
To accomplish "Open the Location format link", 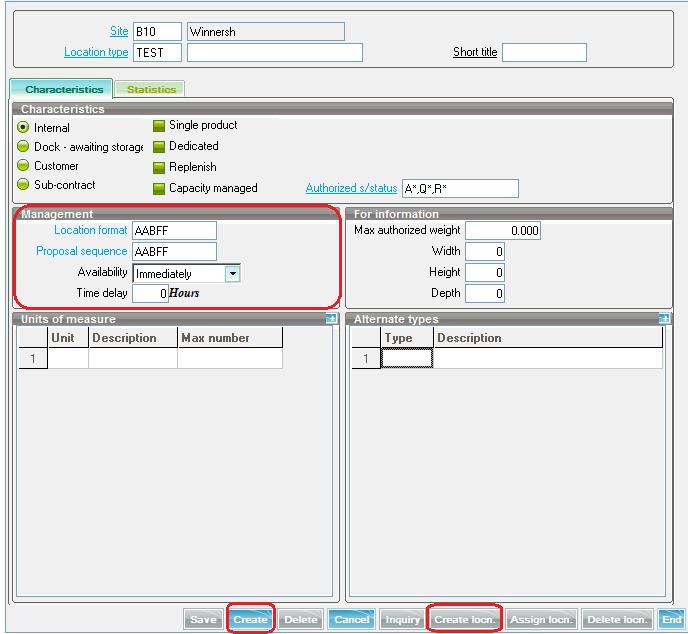I will click(90, 230).
